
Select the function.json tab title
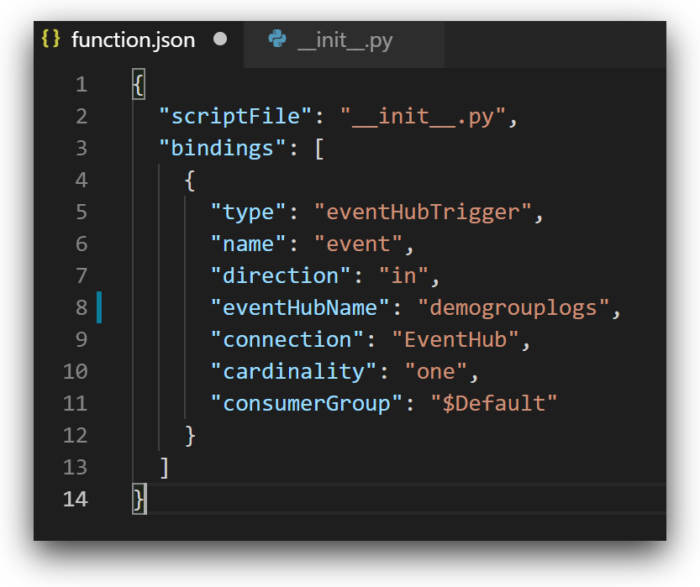pos(133,41)
